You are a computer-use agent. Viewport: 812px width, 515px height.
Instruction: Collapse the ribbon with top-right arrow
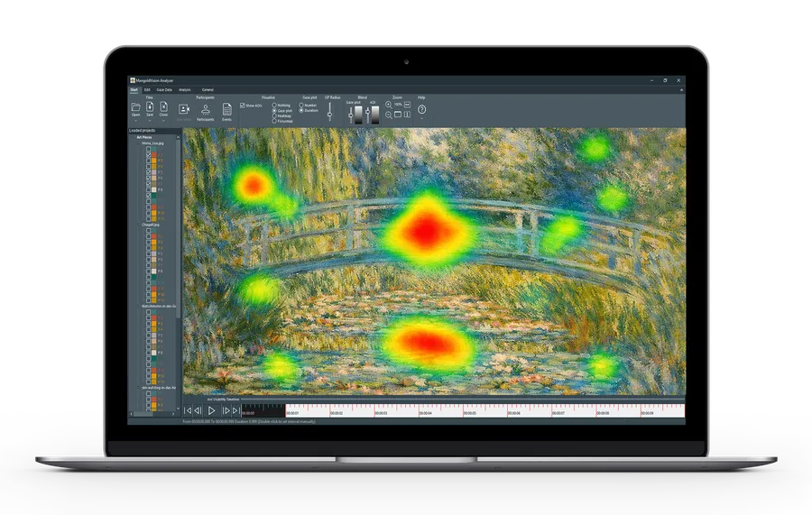click(681, 90)
